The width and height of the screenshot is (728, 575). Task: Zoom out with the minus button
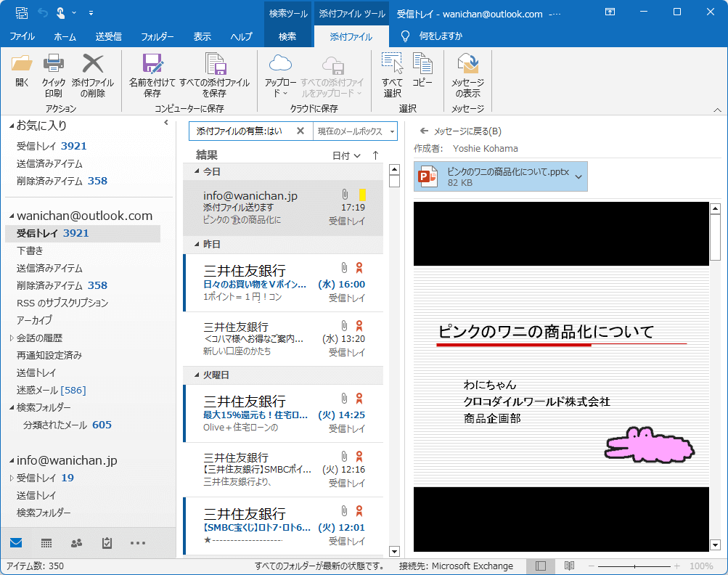(592, 566)
